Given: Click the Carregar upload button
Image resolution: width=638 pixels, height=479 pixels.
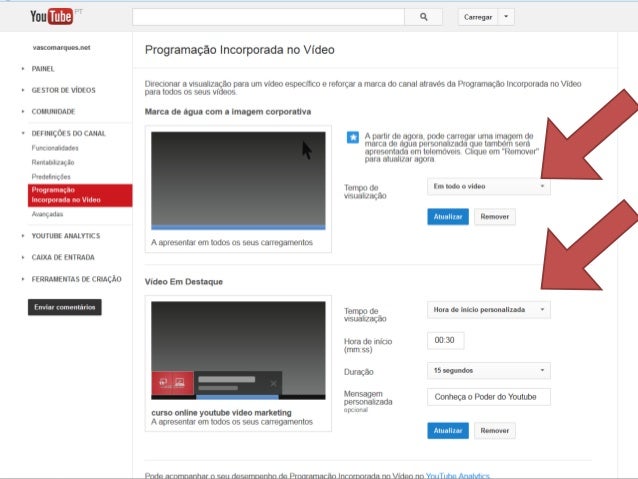Looking at the screenshot, I should (x=478, y=17).
